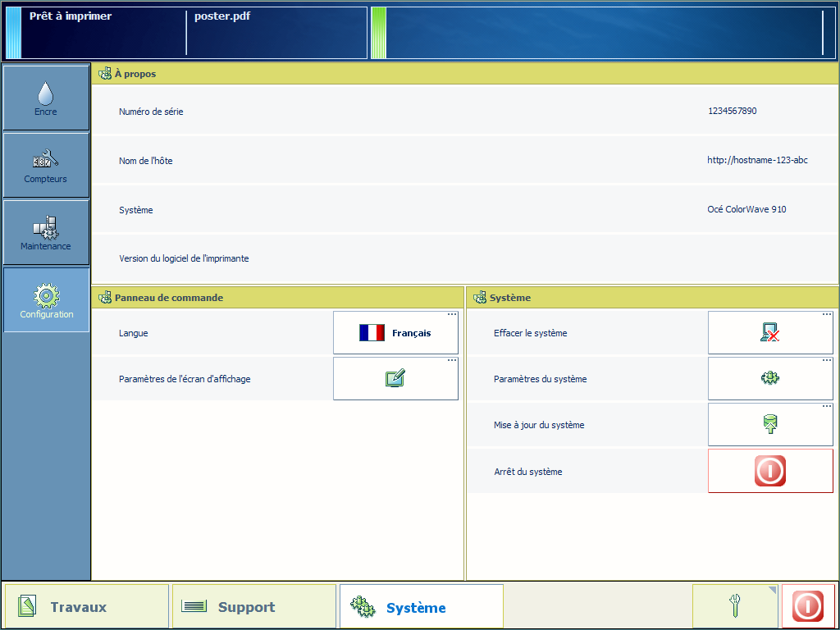Switch to the Travaux tab
Viewport: 840px width, 630px height.
click(87, 606)
